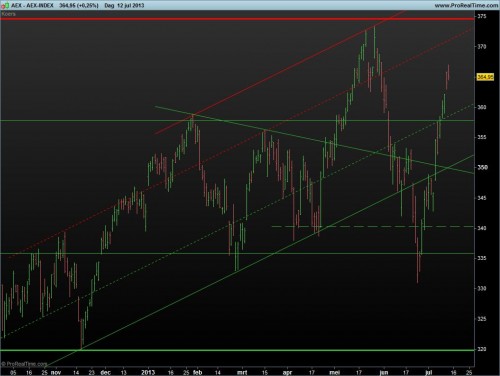The width and height of the screenshot is (500, 376).
Task: Click the 360 price axis label
Action: pyautogui.click(x=482, y=107)
